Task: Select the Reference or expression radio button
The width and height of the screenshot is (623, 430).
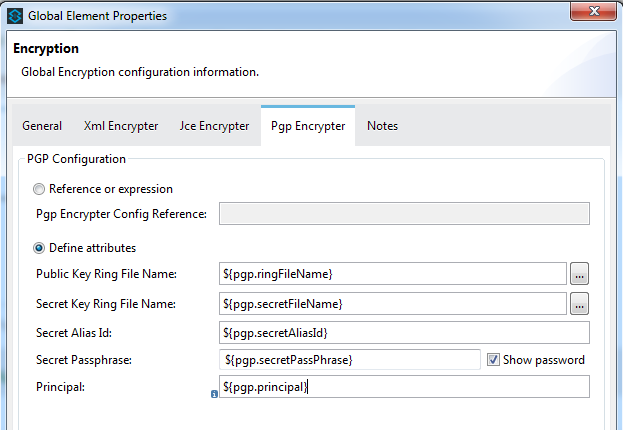Action: (x=40, y=189)
